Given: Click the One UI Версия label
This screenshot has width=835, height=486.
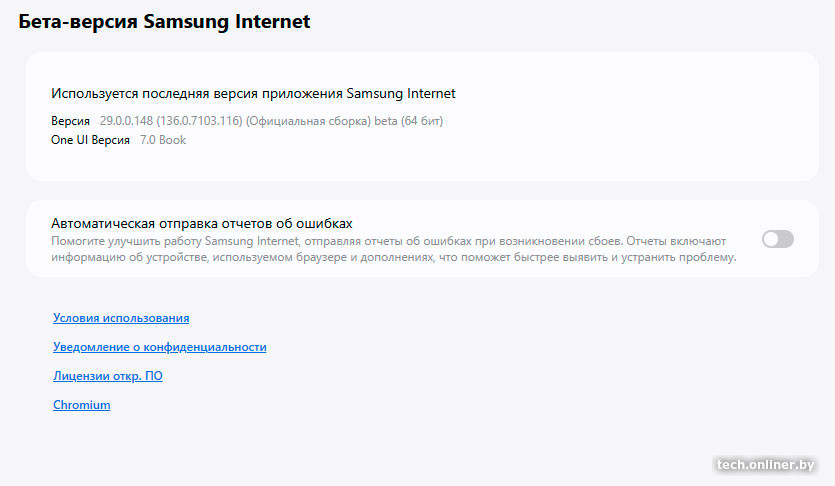Looking at the screenshot, I should pyautogui.click(x=90, y=140).
